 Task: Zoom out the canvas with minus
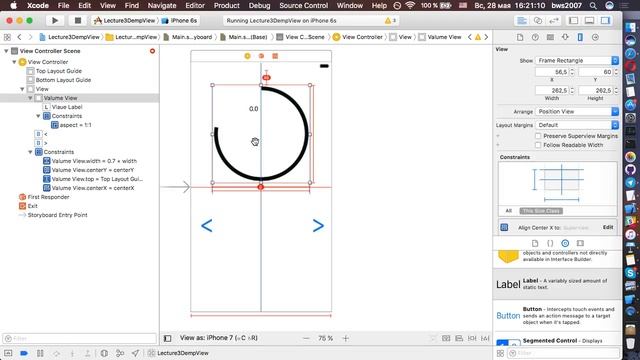click(x=306, y=338)
